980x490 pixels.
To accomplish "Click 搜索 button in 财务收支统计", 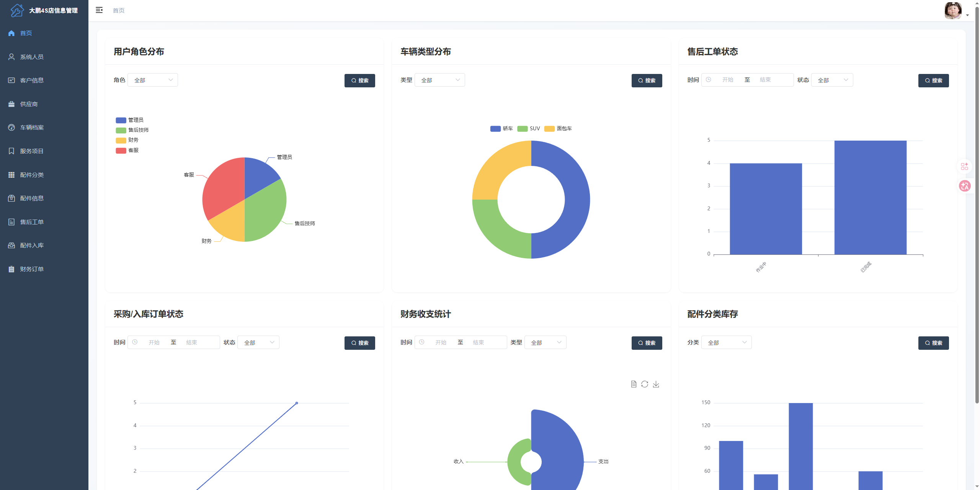I will (x=647, y=343).
